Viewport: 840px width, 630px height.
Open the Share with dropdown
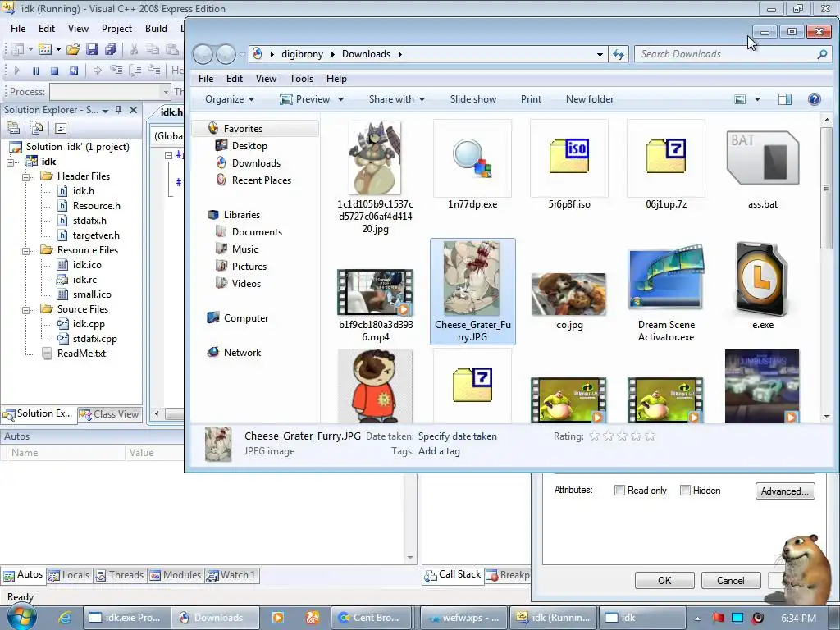(397, 99)
